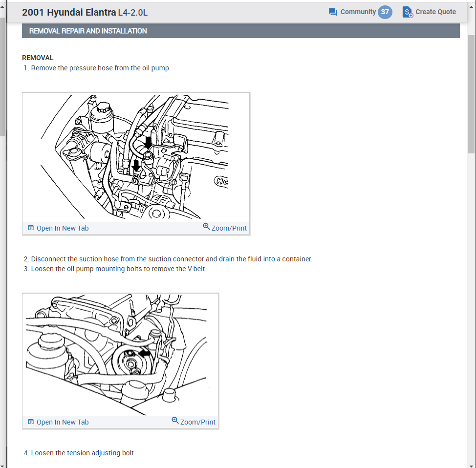Image resolution: width=476 pixels, height=468 pixels.
Task: Click magnifier icon under V-belt diagram
Action: (x=175, y=420)
